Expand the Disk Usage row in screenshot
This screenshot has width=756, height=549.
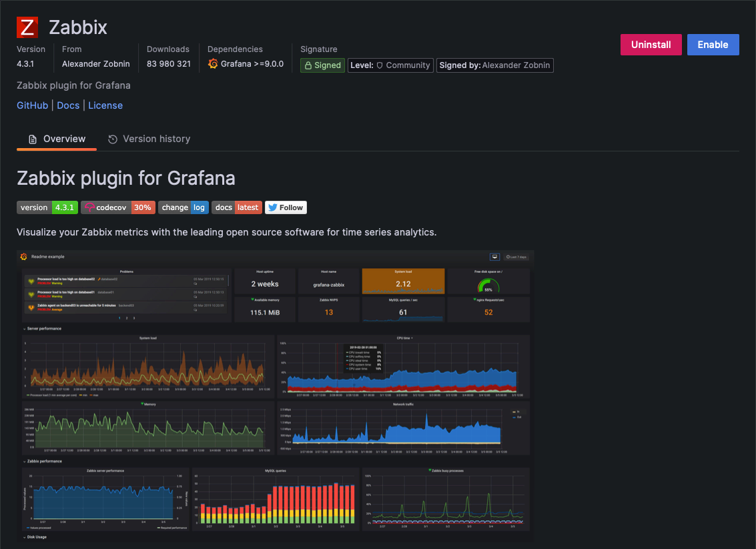pos(35,537)
